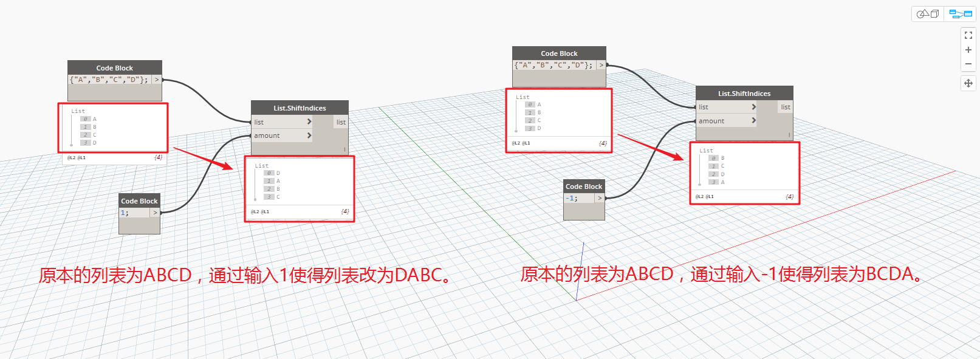Activate the Pan mode icon
Image resolution: width=980 pixels, height=359 pixels.
[968, 83]
